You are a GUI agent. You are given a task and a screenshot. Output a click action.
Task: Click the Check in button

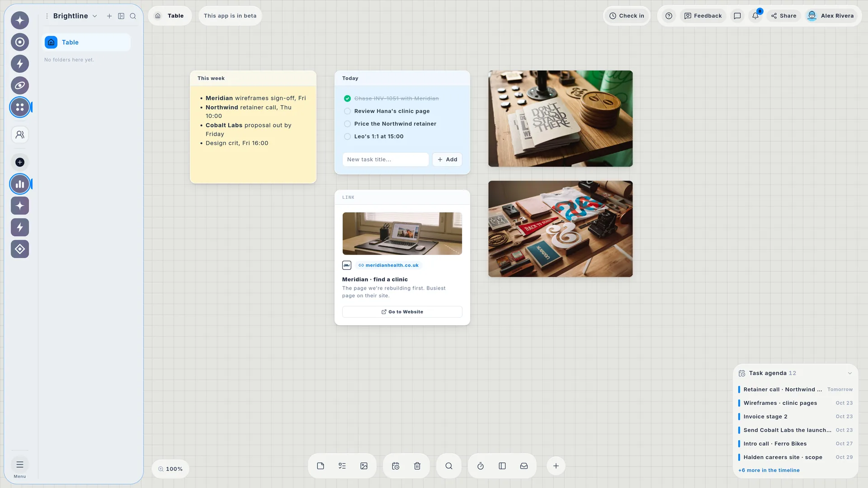coord(627,16)
